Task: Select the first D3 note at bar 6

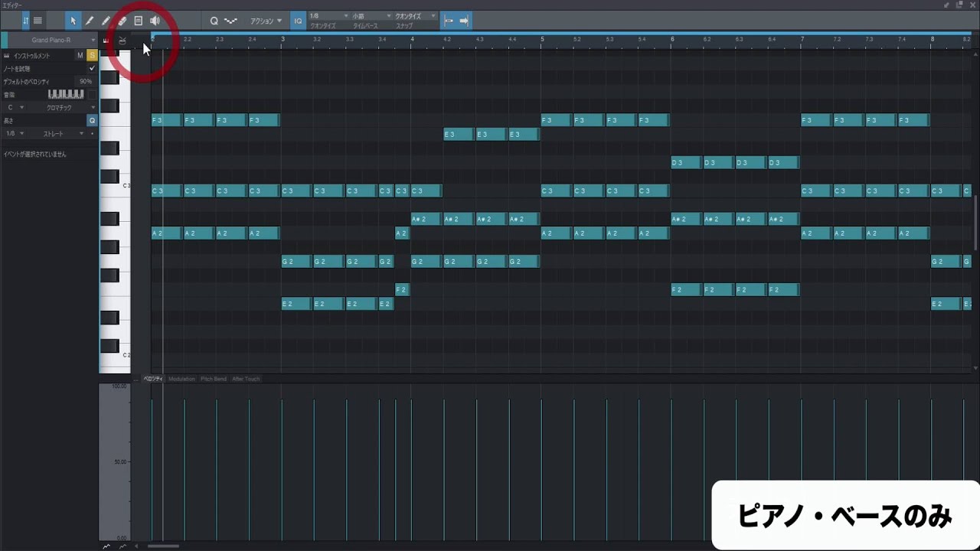Action: coord(685,162)
